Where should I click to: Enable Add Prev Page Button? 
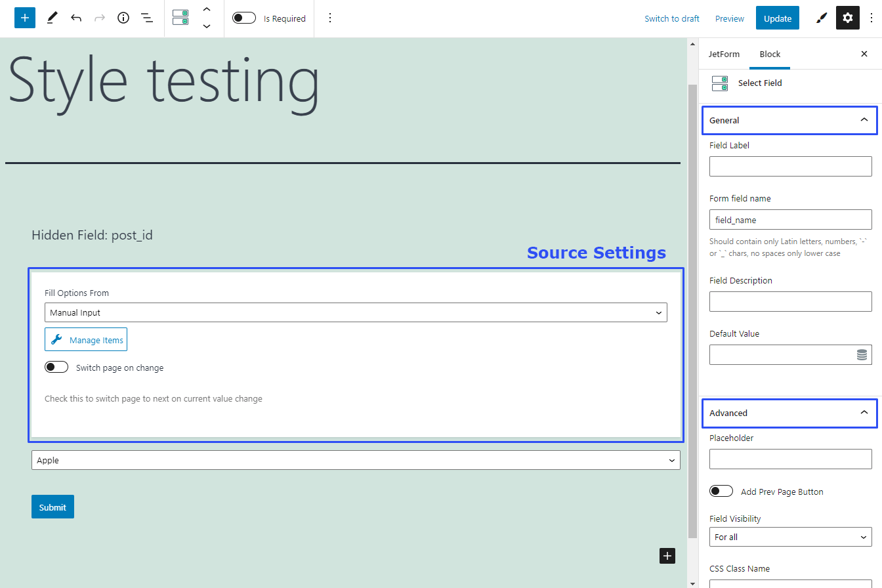coord(721,491)
